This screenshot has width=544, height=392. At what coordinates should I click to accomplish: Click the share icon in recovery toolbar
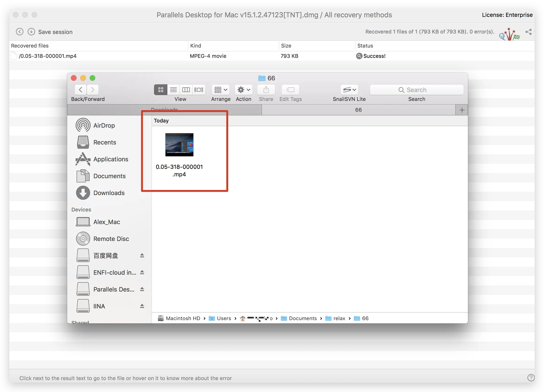pyautogui.click(x=528, y=32)
